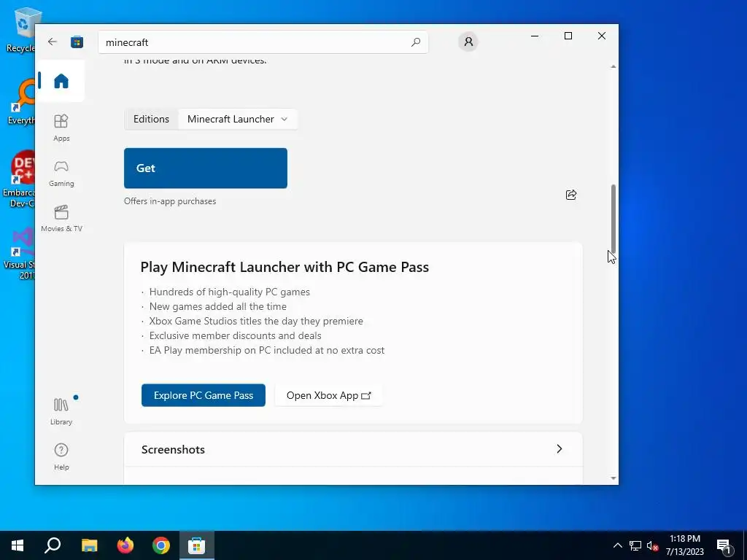Open the notification action center
Screen dimensions: 747x560
(724, 545)
